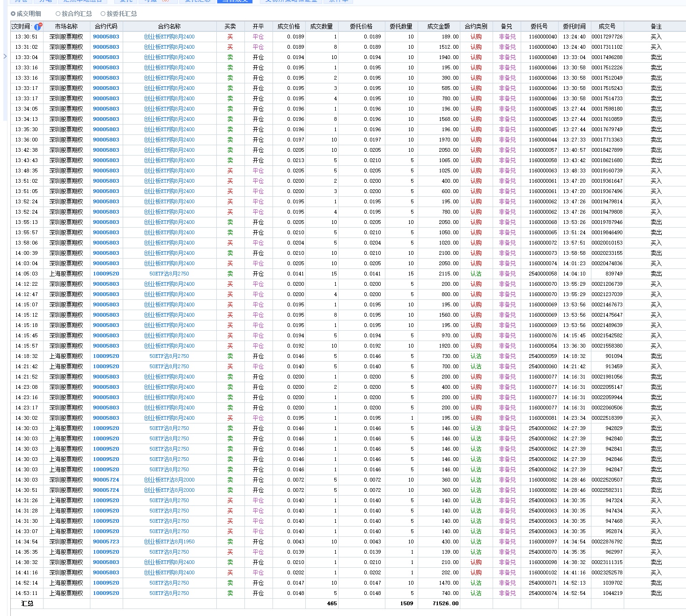Click trade number 1044219
The width and height of the screenshot is (686, 616).
tap(612, 593)
